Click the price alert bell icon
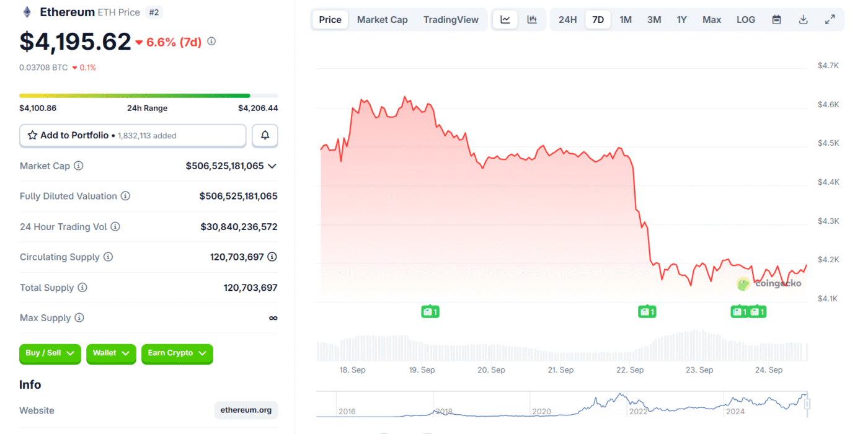This screenshot has height=434, width=868. coord(265,135)
